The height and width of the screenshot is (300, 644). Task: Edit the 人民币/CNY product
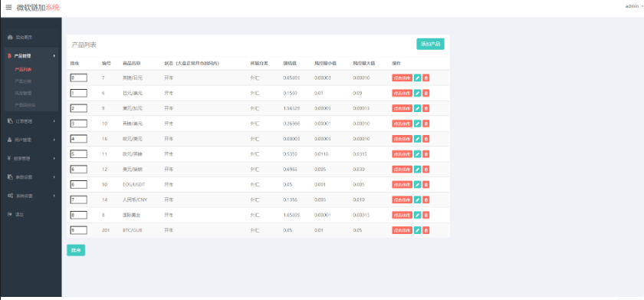pos(417,199)
